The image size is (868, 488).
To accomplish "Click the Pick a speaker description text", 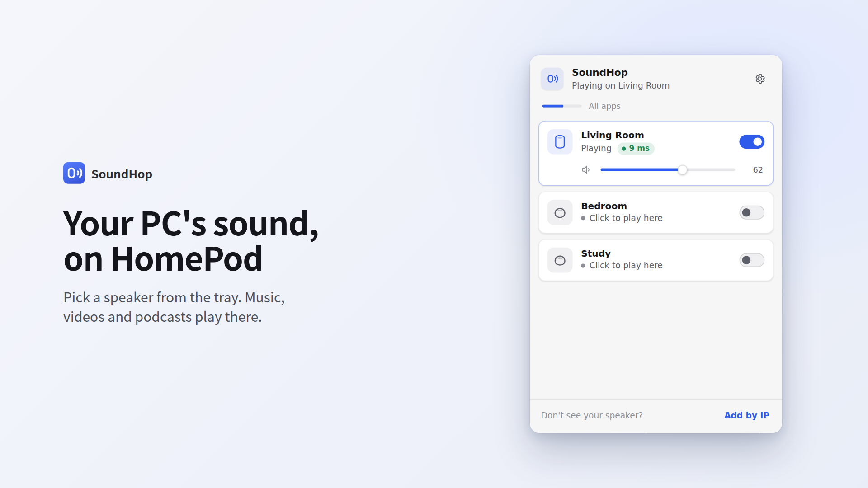I will 174,307.
